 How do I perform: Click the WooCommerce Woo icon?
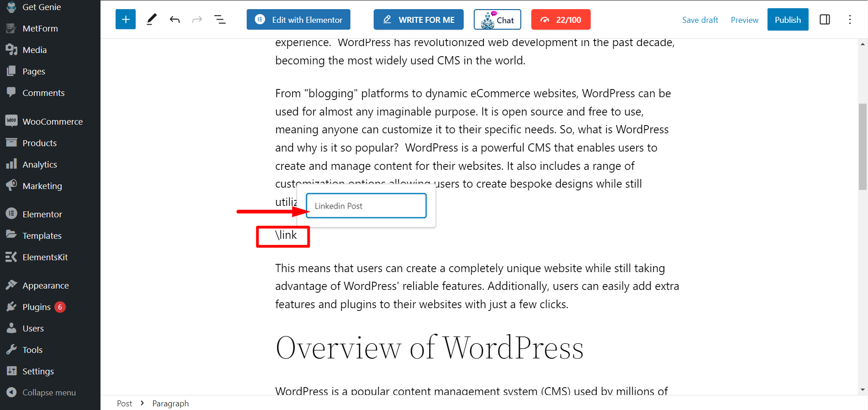pos(11,120)
